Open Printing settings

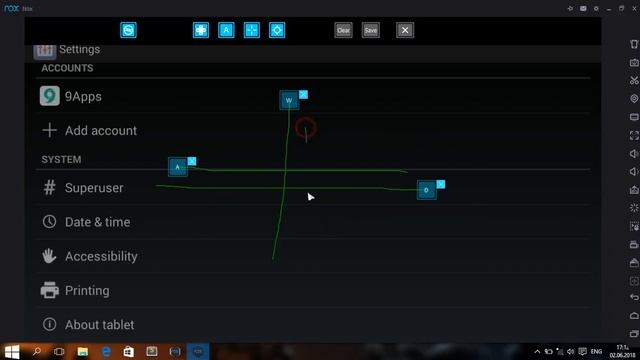(x=314, y=291)
